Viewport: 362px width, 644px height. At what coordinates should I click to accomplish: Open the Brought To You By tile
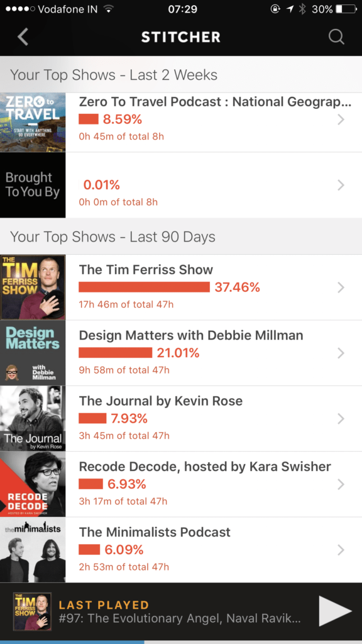click(33, 185)
